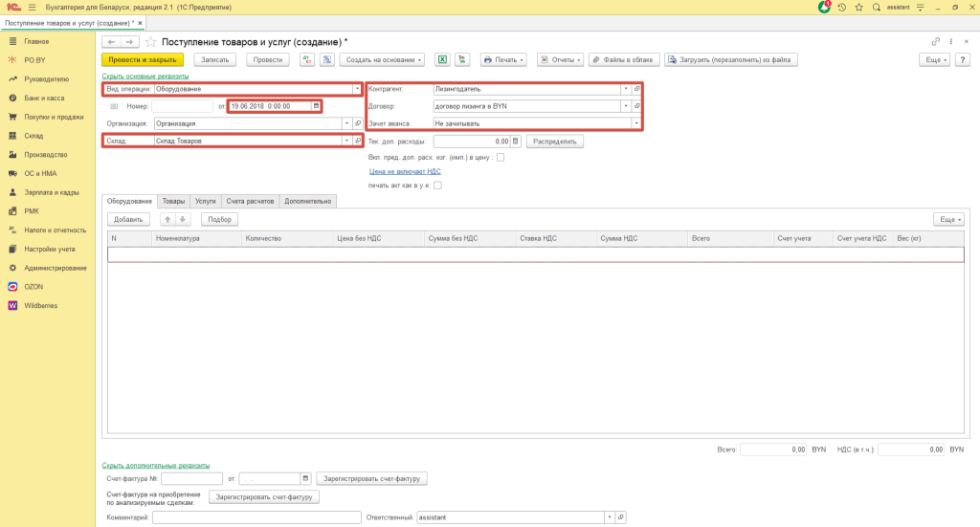Move row down arrow
980x527 pixels.
(x=183, y=219)
